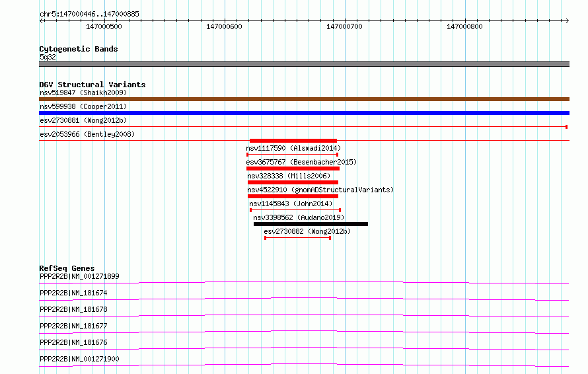588x374 pixels.
Task: Click ruler position 147000500
Action: [104, 26]
